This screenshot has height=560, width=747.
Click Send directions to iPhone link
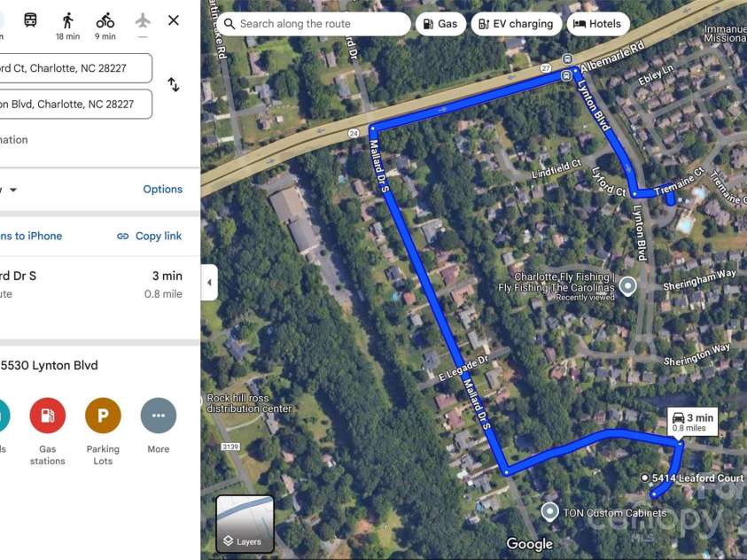click(x=31, y=236)
